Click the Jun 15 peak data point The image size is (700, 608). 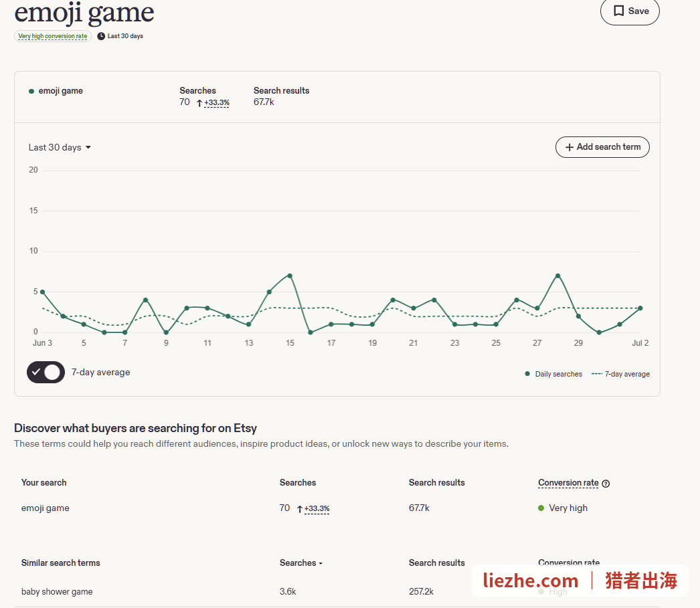click(x=290, y=276)
